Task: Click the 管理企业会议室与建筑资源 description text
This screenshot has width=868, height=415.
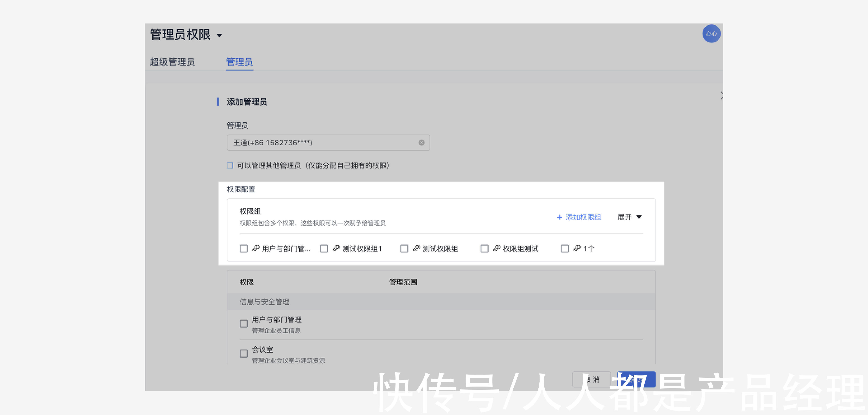Action: tap(288, 361)
